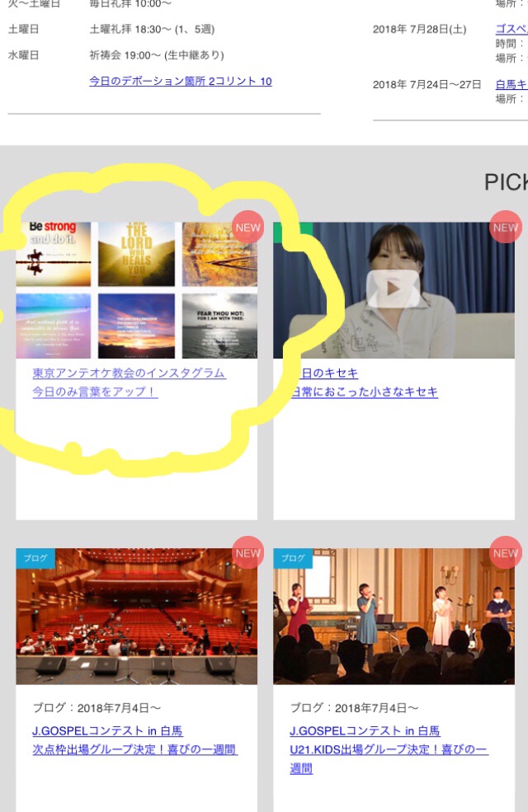This screenshot has height=812, width=528.
Task: Click NEW badge on Instagram card
Action: click(247, 228)
